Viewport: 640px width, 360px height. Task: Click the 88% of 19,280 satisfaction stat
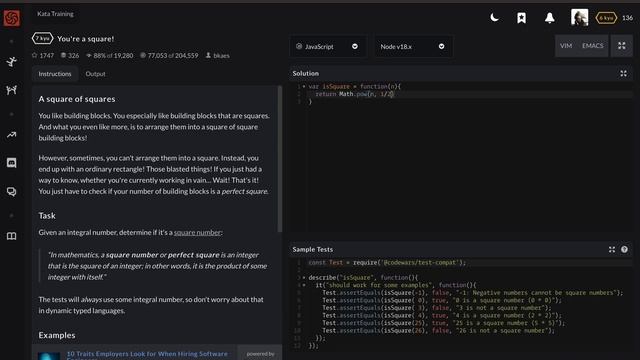tap(109, 56)
